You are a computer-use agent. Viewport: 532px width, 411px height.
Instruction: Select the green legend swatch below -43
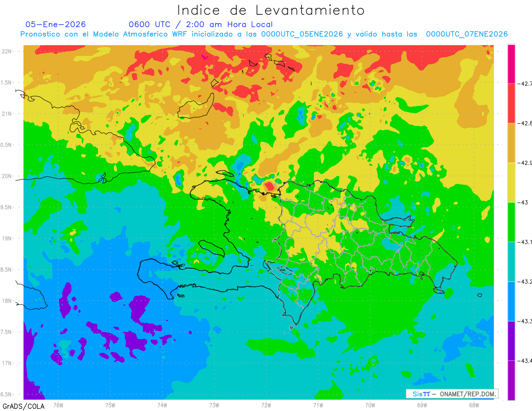[511, 222]
